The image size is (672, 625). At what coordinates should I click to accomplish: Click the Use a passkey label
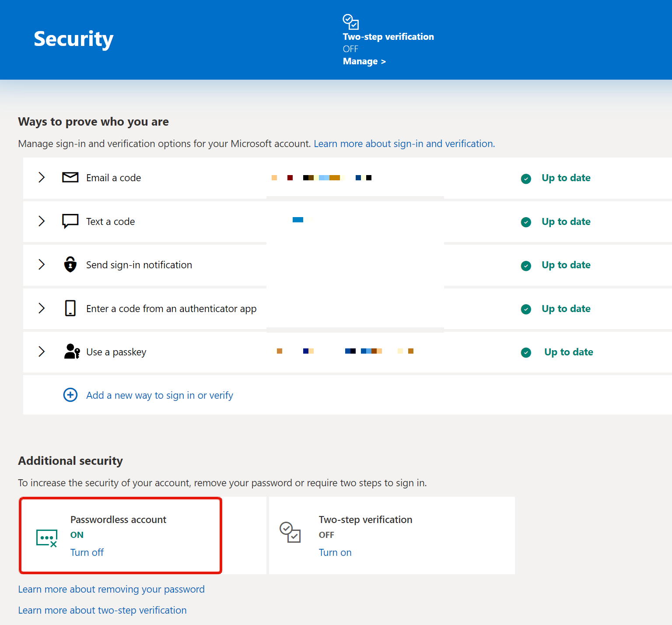116,352
